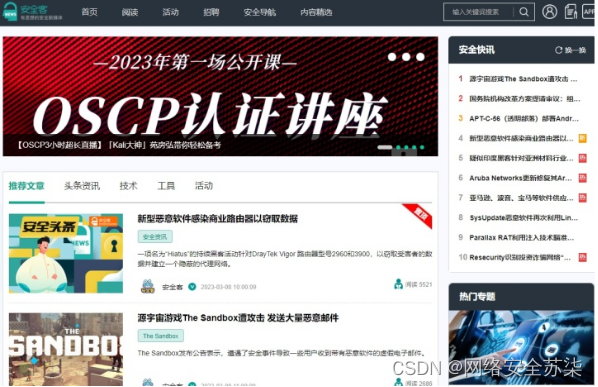Viewport: 598px width, 387px height.
Task: Open the user account icon
Action: click(x=550, y=11)
